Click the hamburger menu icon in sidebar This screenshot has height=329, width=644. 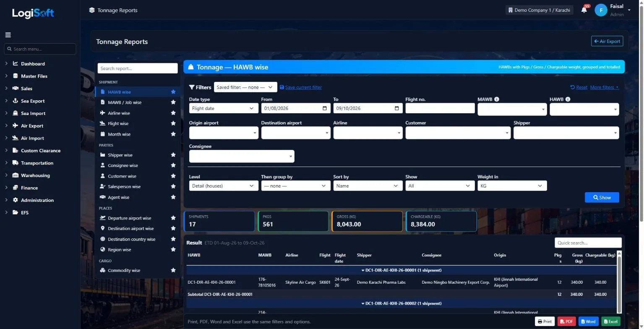click(8, 35)
